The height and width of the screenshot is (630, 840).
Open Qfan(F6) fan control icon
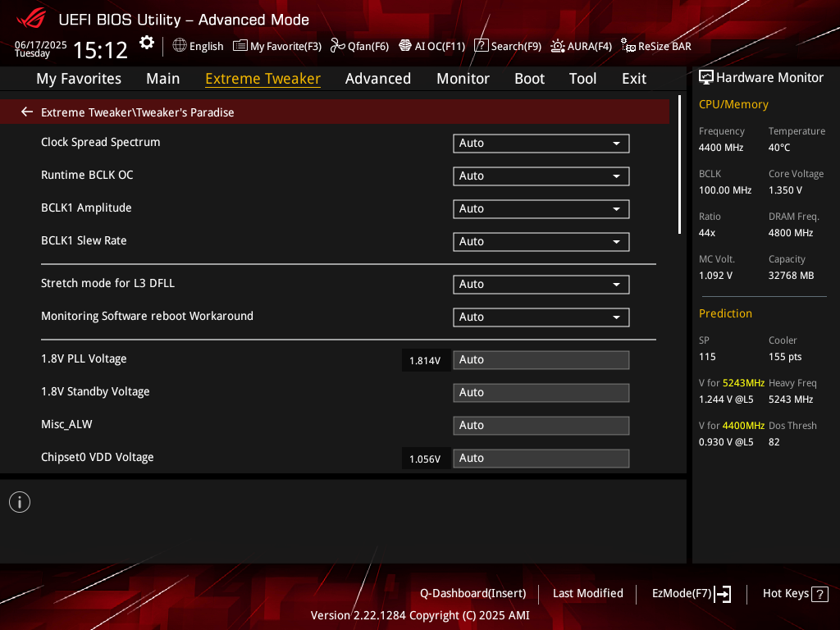coord(337,46)
